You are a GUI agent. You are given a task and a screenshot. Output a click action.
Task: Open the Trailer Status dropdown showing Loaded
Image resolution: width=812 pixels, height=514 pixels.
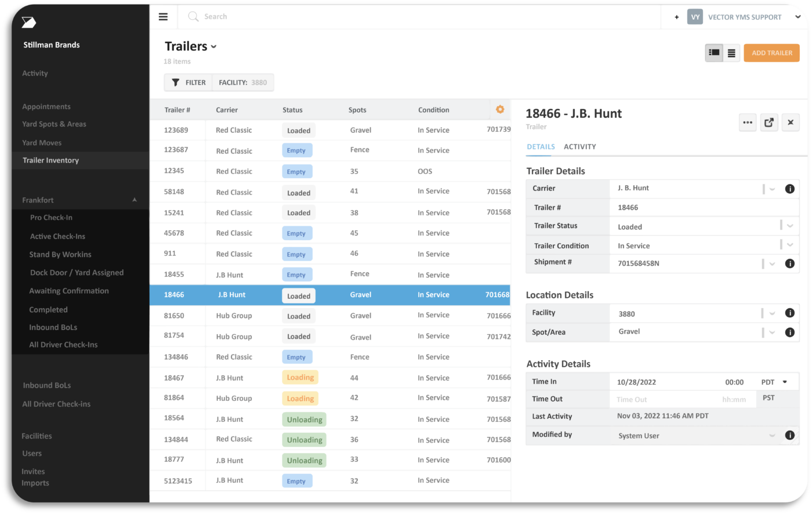pos(788,226)
